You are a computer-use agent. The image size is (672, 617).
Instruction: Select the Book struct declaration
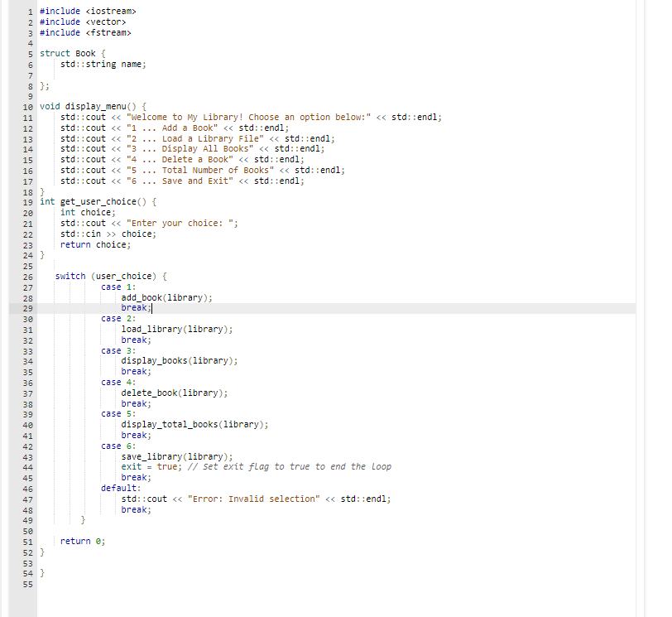[x=73, y=53]
